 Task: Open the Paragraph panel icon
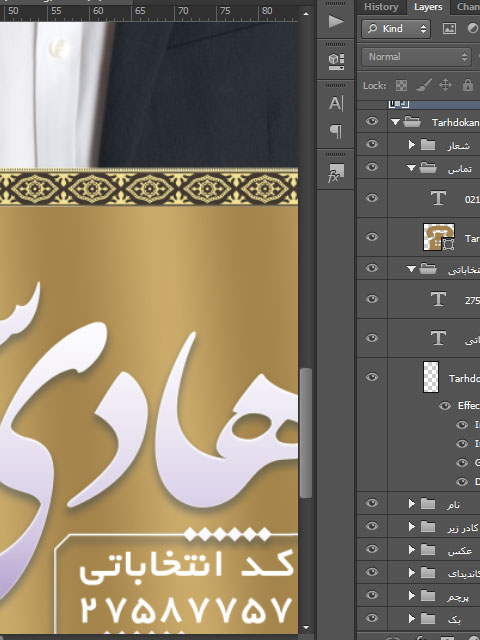tap(336, 131)
